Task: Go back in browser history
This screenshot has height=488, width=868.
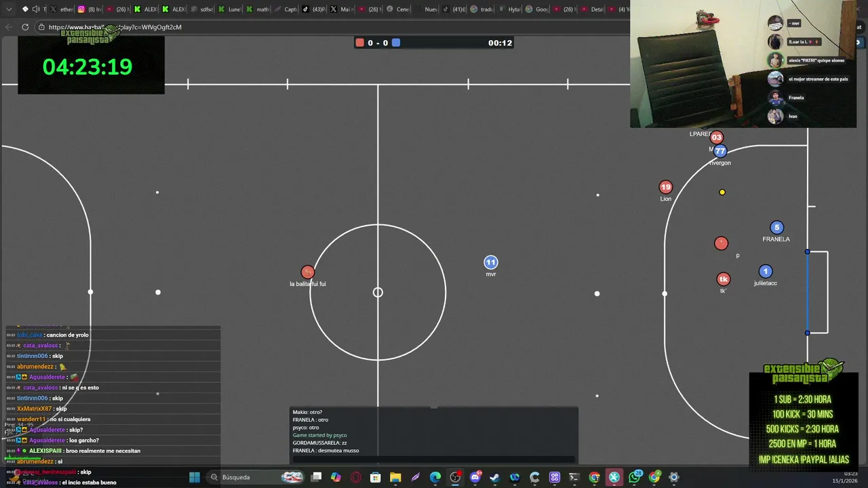Action: pos(9,27)
